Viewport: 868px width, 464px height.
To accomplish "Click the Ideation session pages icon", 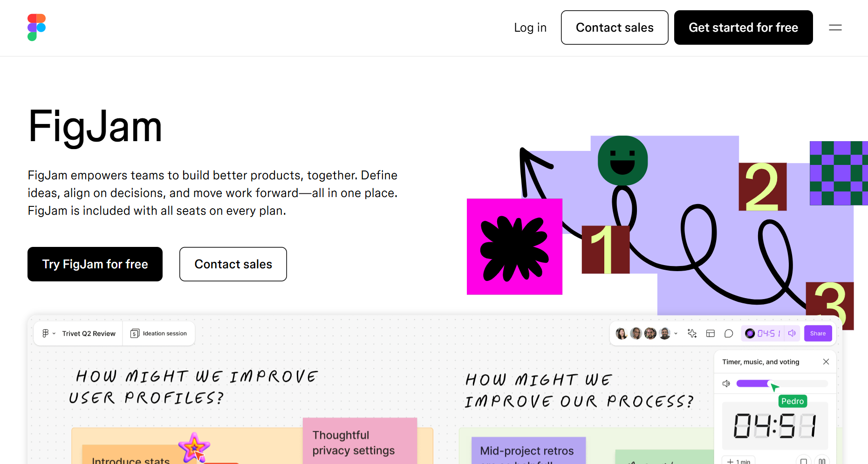I will click(134, 333).
